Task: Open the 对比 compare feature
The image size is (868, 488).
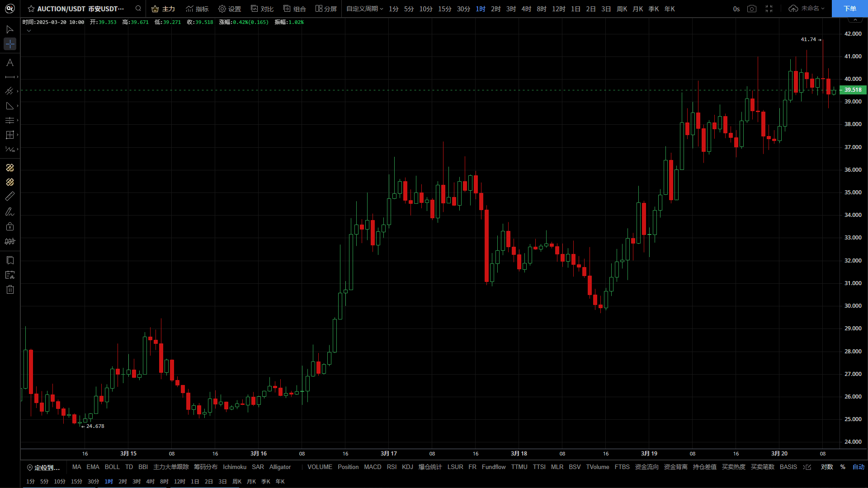Action: tap(262, 9)
